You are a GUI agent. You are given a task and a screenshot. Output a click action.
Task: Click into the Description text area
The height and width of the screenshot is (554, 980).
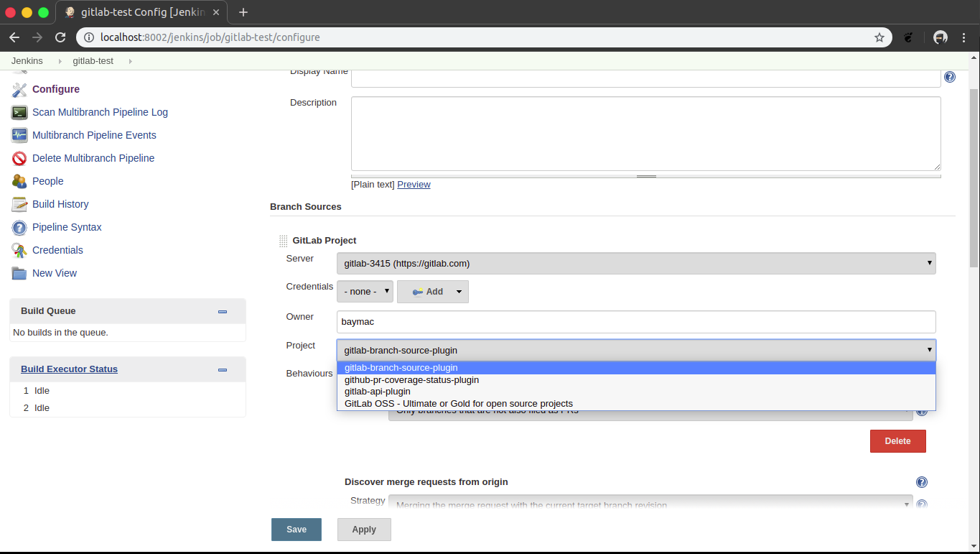click(x=646, y=134)
